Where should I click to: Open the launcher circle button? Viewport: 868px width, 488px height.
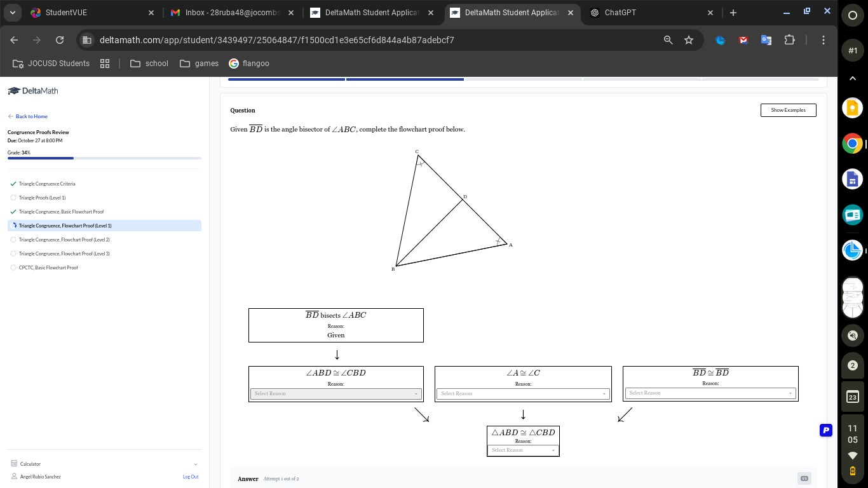tap(853, 15)
